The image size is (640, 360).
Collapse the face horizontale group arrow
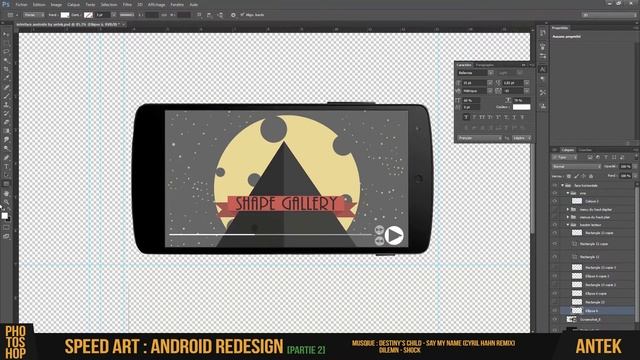[562, 185]
